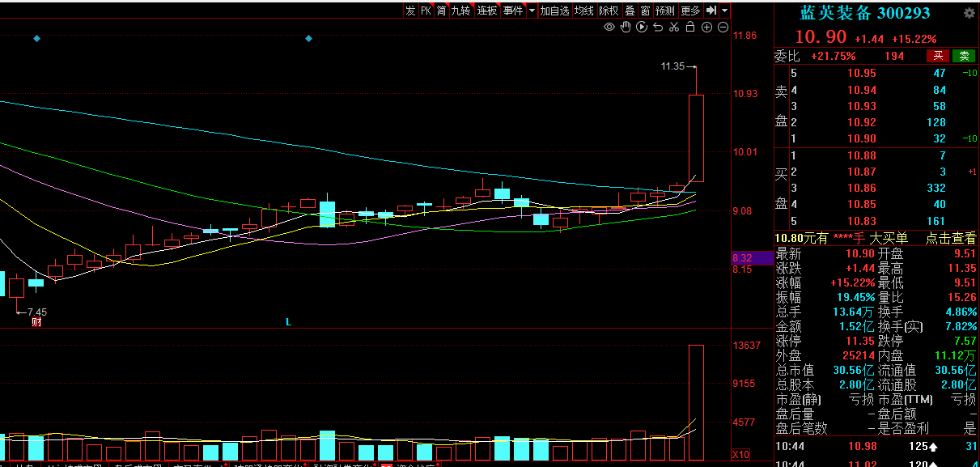Click the 简 toolbar button
980x467 pixels.
click(x=441, y=11)
